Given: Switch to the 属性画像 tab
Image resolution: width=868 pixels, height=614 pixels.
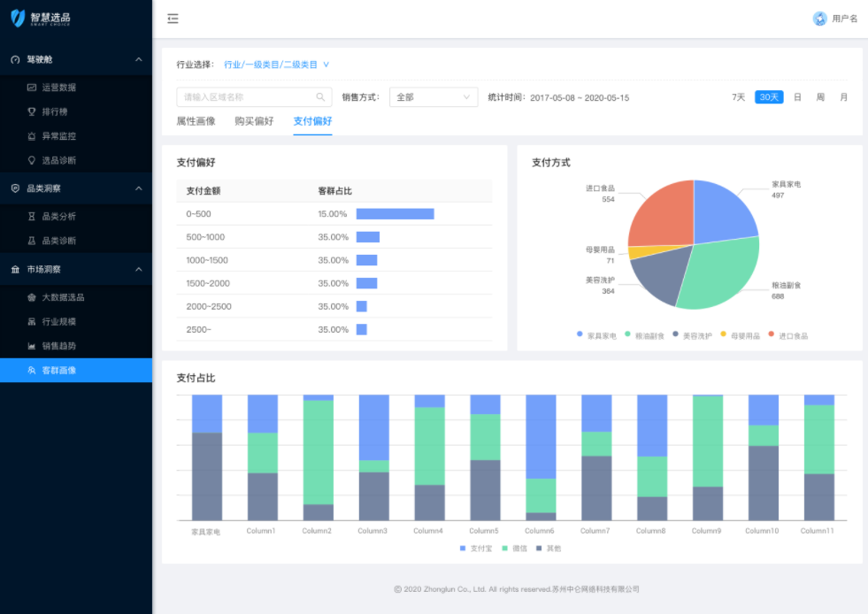Looking at the screenshot, I should coord(196,121).
